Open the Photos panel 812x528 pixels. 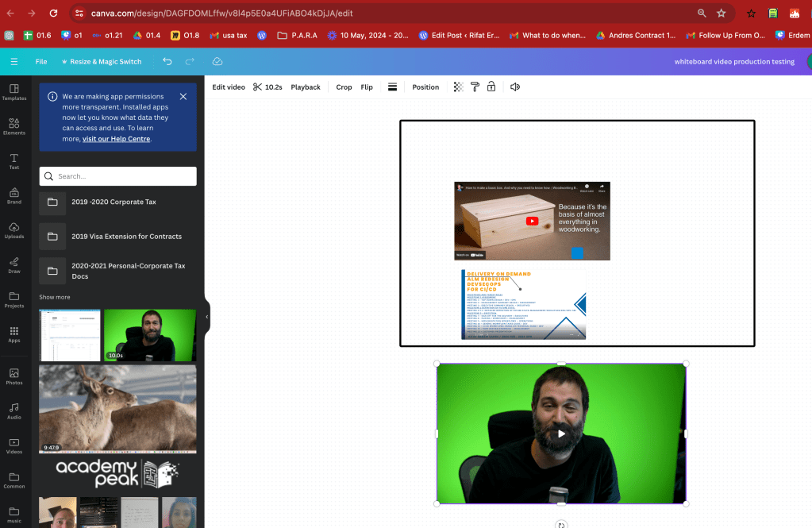pos(14,376)
